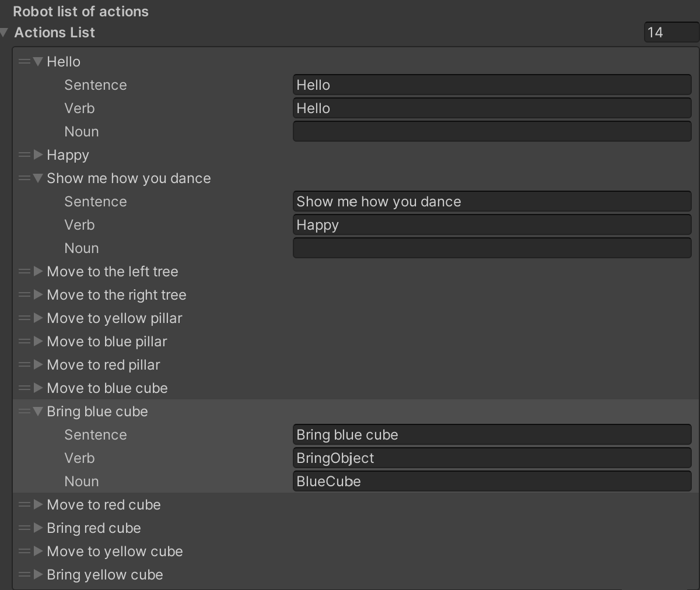This screenshot has width=700, height=590.
Task: Select the Move to the right tree row
Action: click(117, 295)
